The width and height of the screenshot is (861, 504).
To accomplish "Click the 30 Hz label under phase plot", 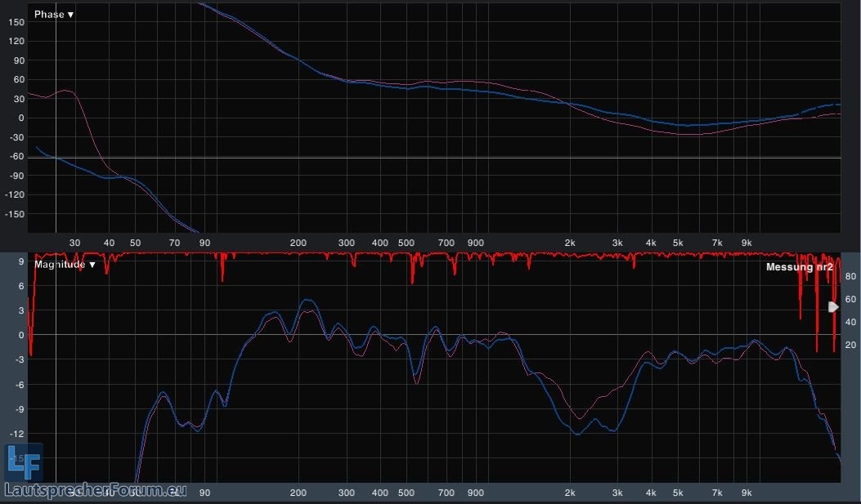I will click(75, 243).
